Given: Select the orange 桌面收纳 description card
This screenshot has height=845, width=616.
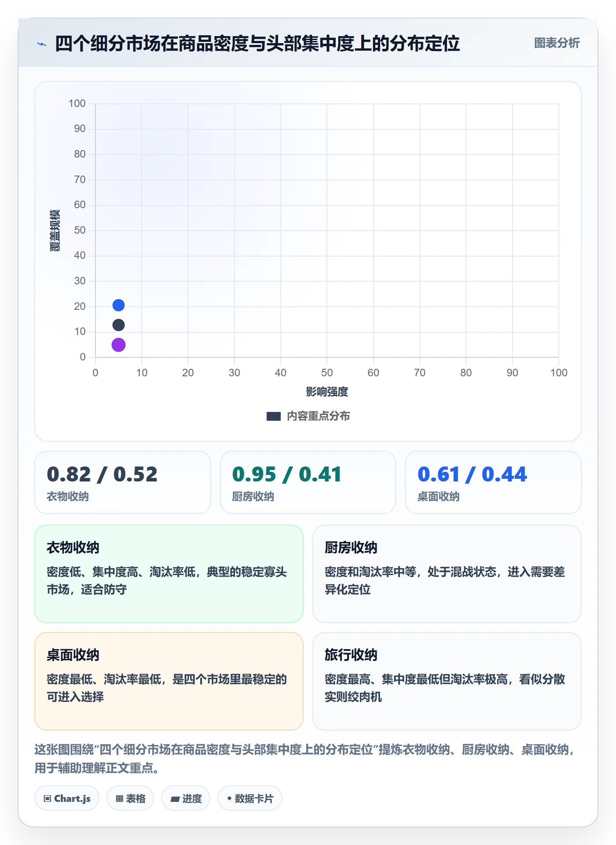Looking at the screenshot, I should [x=169, y=681].
